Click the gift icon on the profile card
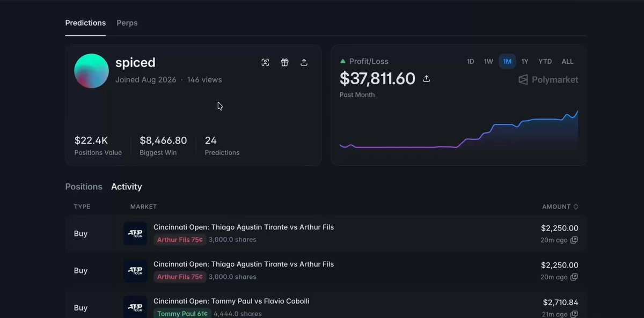 [x=284, y=62]
